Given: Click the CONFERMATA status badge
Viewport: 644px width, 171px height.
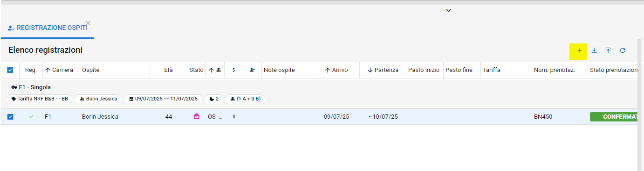Looking at the screenshot, I should pyautogui.click(x=613, y=117).
